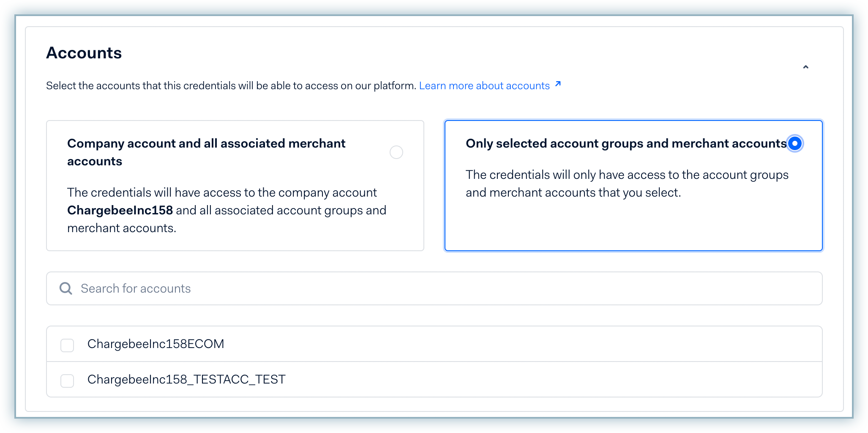This screenshot has height=433, width=868.
Task: Check the ChargebeeInc158ECOM checkbox
Action: [x=67, y=345]
